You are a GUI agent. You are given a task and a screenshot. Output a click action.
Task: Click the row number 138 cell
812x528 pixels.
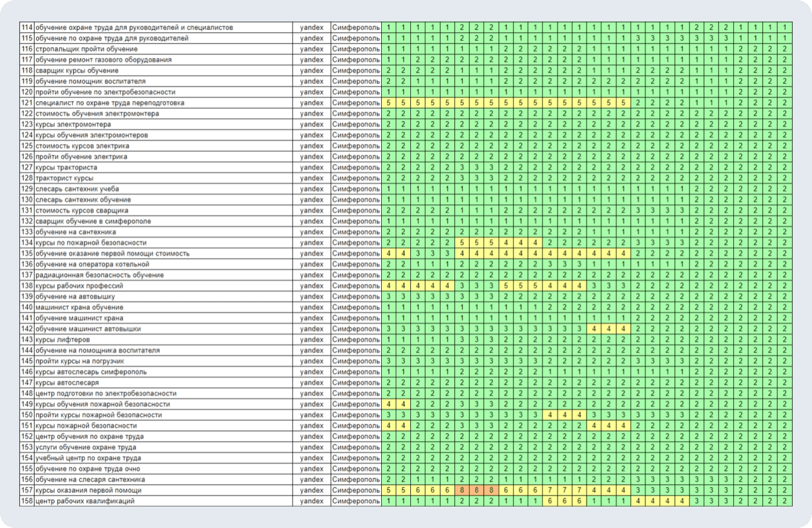[27, 286]
